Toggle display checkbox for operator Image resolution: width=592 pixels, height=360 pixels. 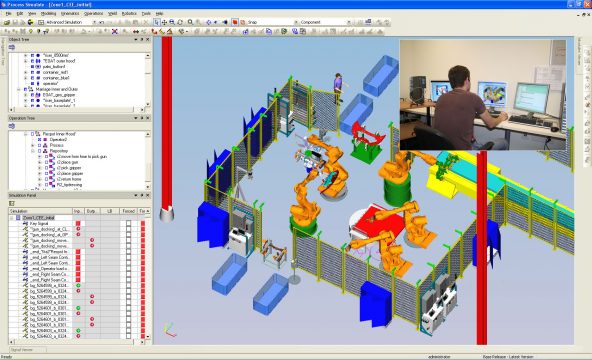32,83
